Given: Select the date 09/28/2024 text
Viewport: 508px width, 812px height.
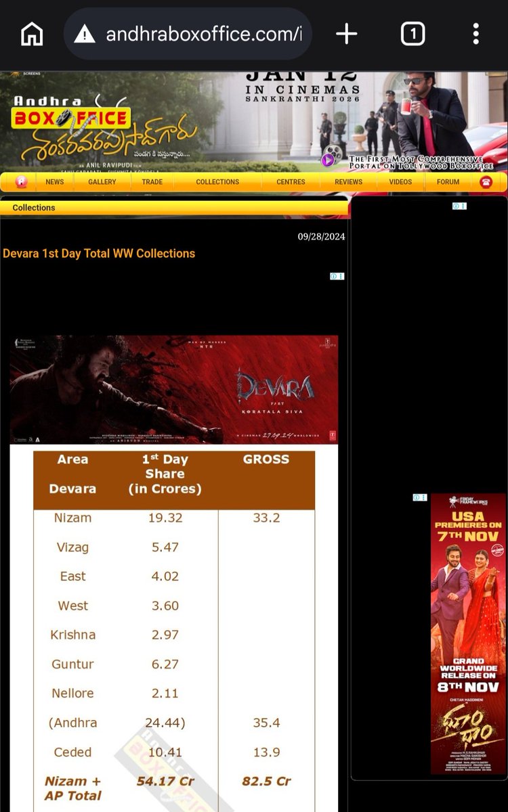Looking at the screenshot, I should [322, 236].
